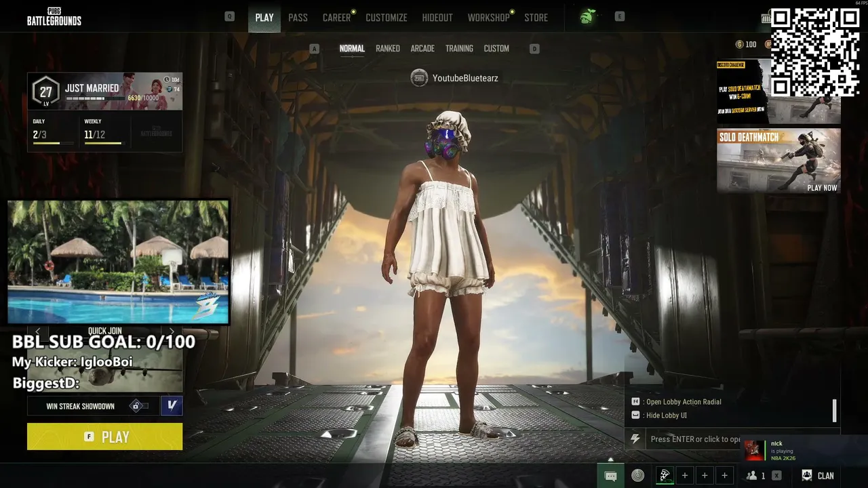
Task: Click the player badge beside YoutubeBluetearz
Action: click(x=419, y=78)
